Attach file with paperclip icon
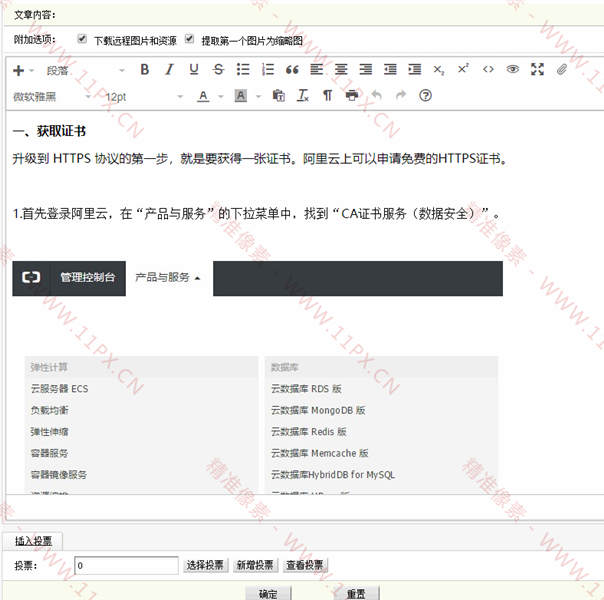The image size is (604, 600). pos(562,70)
